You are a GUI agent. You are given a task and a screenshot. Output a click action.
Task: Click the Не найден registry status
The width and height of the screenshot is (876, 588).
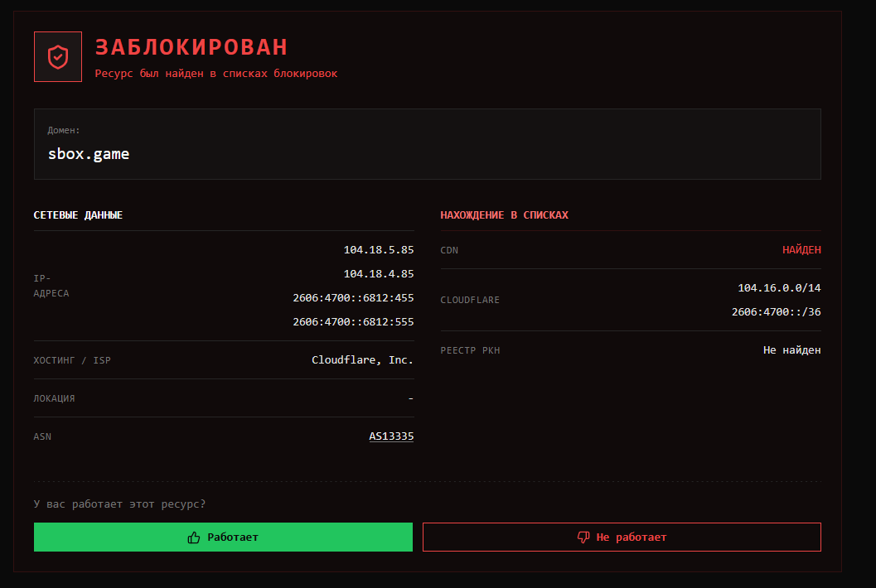[792, 350]
